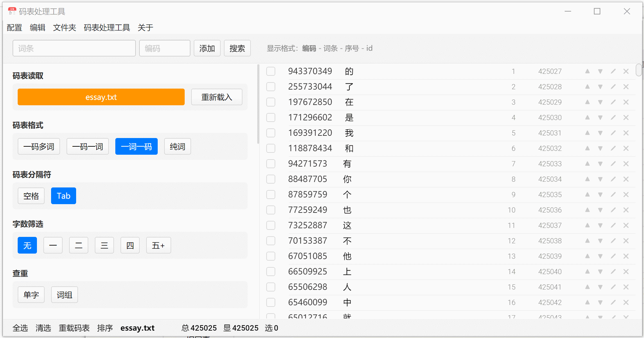Delete entry "中" using the X icon
Viewport: 644px width, 338px height.
(626, 302)
